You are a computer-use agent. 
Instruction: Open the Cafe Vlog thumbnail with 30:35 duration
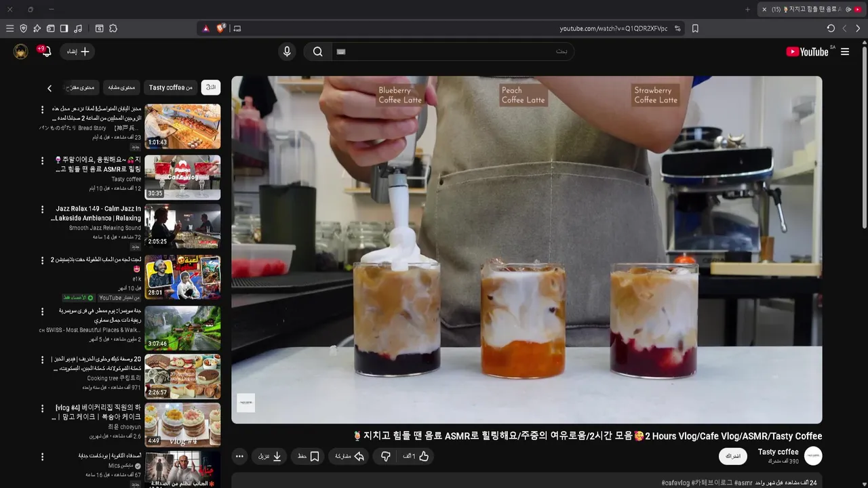[x=182, y=178]
